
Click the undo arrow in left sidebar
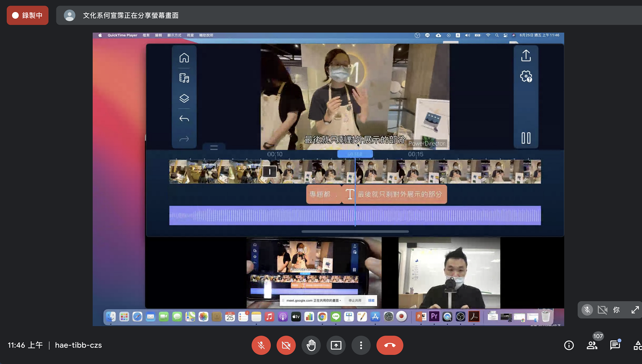point(184,119)
